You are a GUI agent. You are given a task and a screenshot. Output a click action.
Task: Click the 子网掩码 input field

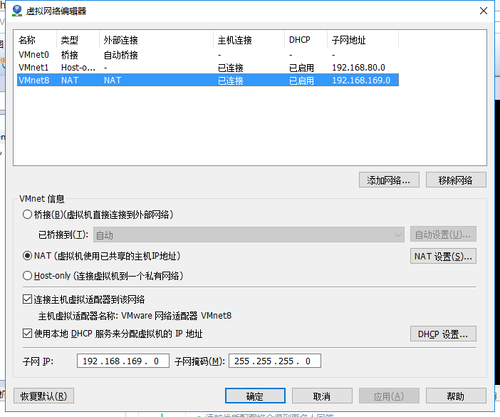click(275, 361)
